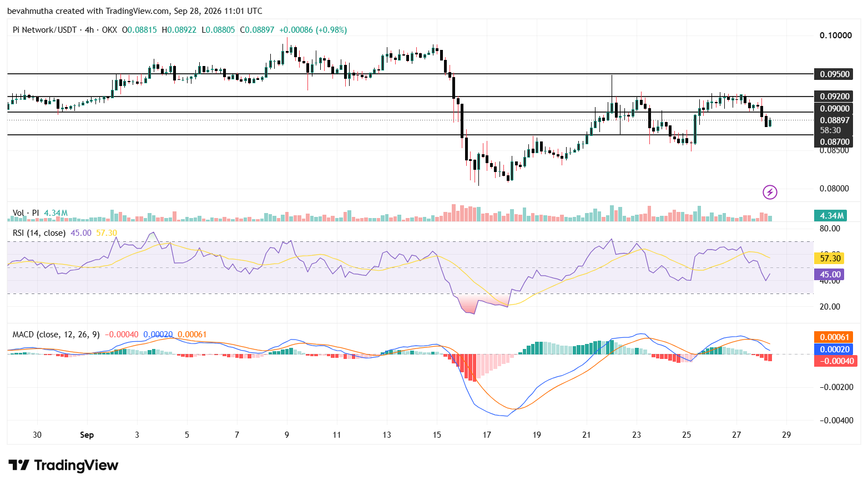Click the −0.00200 MACD axis label

[x=836, y=387]
